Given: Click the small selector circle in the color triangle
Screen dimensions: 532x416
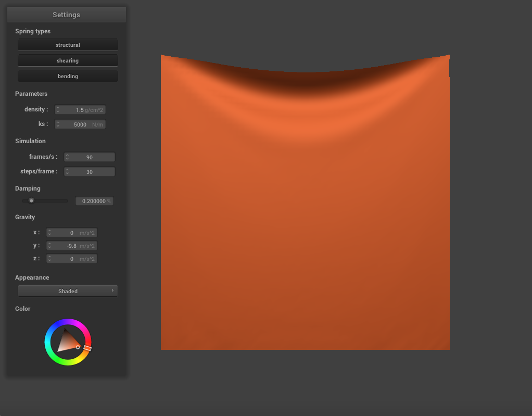Looking at the screenshot, I should click(78, 347).
